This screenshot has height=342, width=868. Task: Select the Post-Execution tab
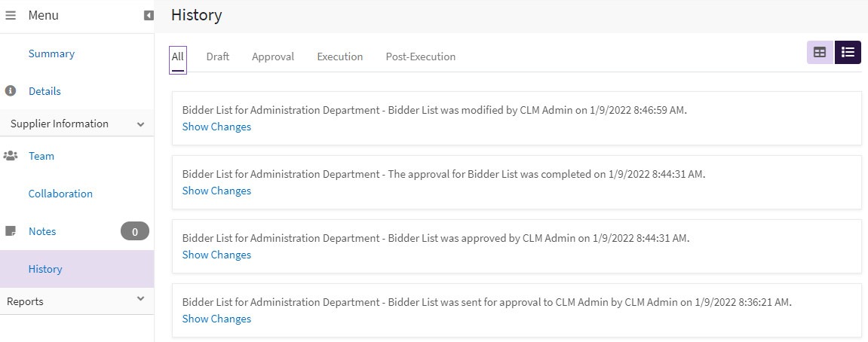(x=421, y=57)
